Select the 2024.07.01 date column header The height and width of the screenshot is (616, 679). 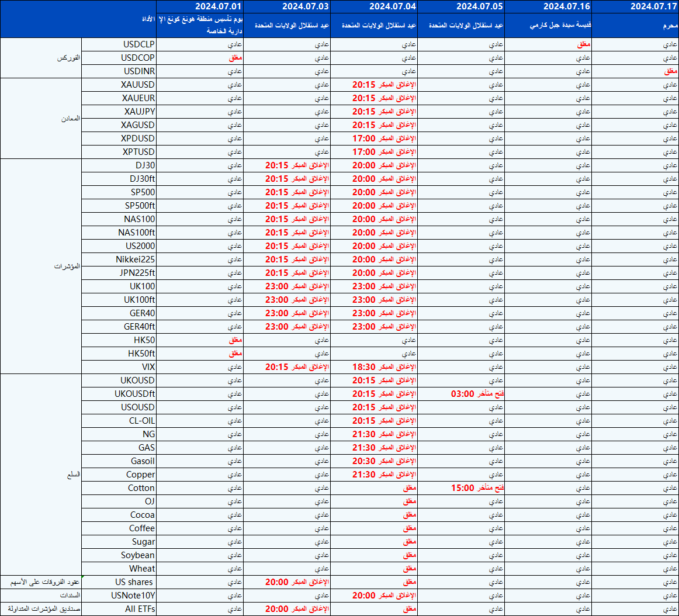click(x=200, y=6)
